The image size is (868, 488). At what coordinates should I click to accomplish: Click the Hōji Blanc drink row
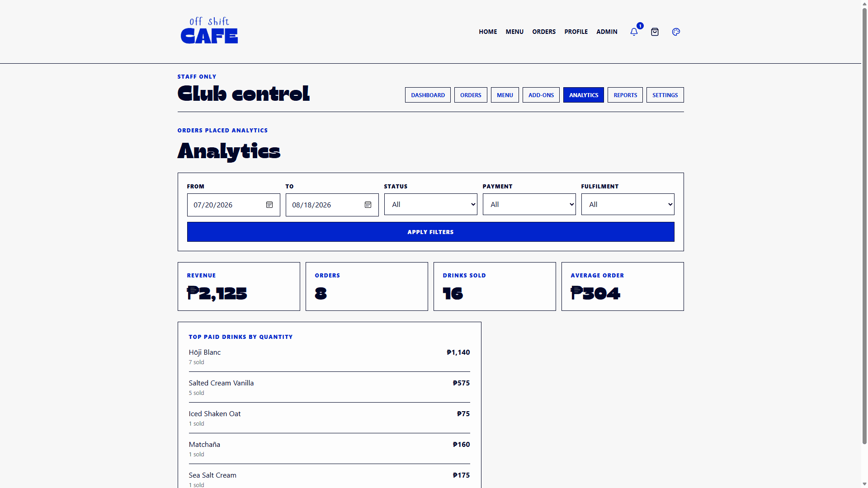coord(329,357)
